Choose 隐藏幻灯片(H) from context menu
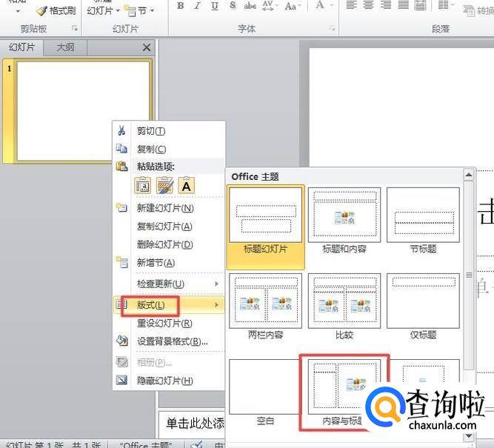The image size is (494, 448). [x=169, y=381]
